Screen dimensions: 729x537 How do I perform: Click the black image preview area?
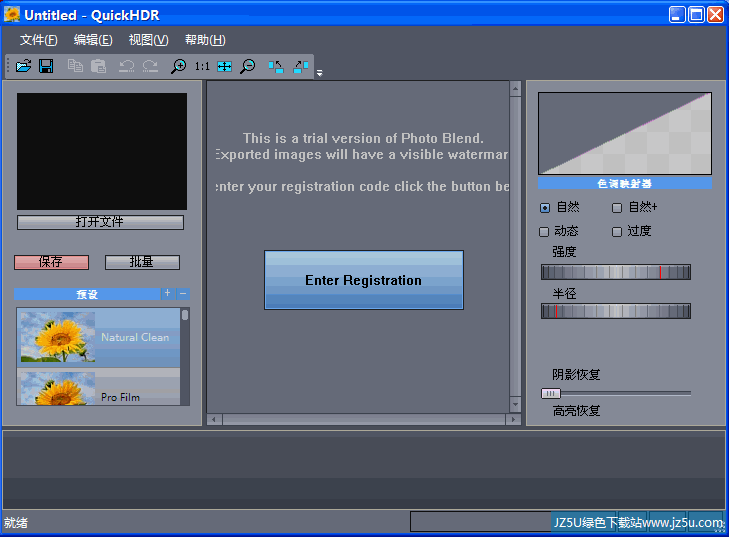(102, 151)
